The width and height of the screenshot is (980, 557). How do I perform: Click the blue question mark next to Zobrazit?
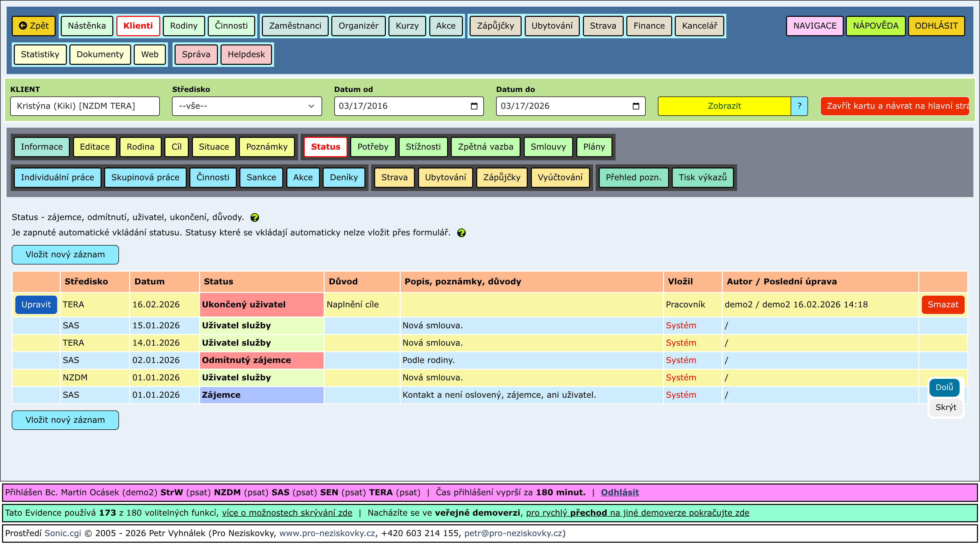click(x=799, y=106)
